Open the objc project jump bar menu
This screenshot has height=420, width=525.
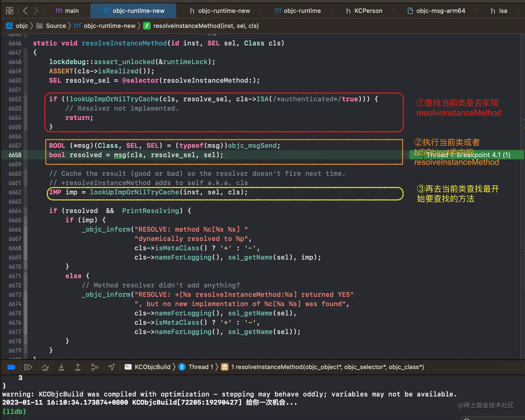(x=17, y=26)
